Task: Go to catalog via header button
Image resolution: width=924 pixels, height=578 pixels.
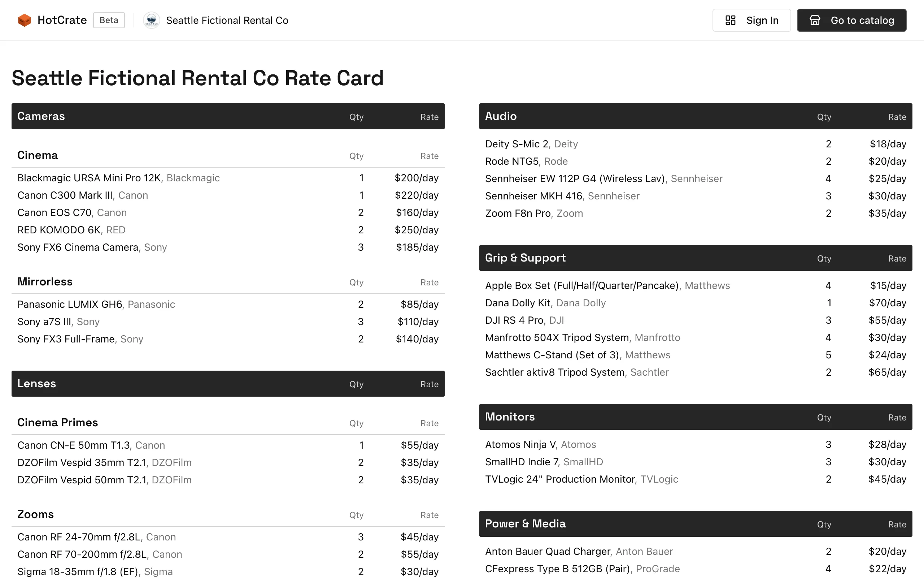Action: 851,20
